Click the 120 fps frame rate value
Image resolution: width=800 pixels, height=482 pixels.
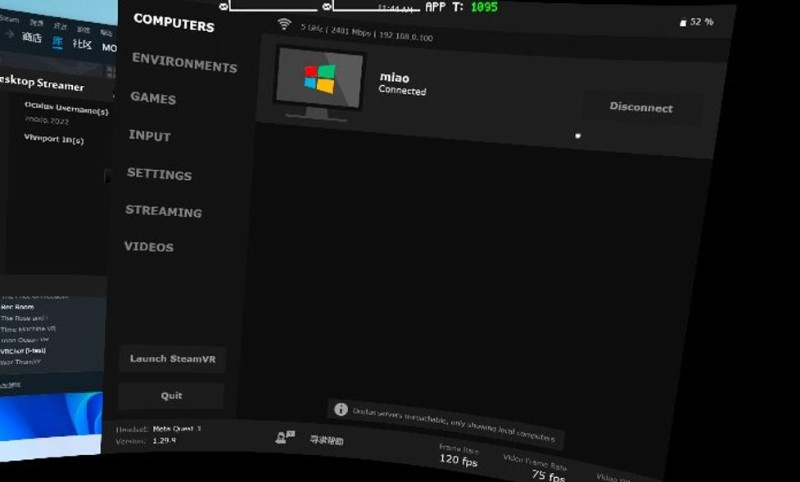coord(458,461)
